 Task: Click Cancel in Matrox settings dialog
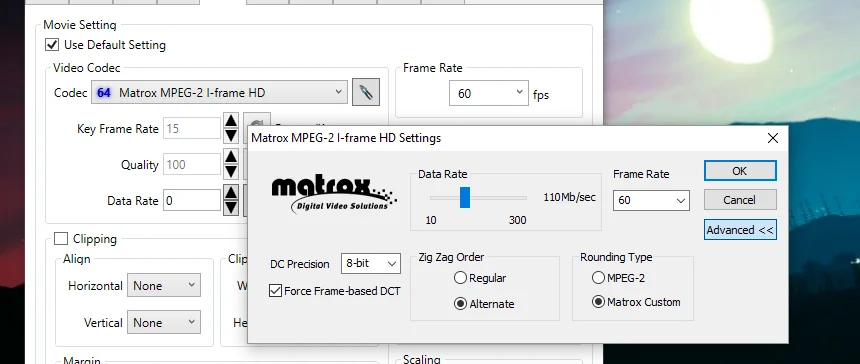(x=740, y=200)
